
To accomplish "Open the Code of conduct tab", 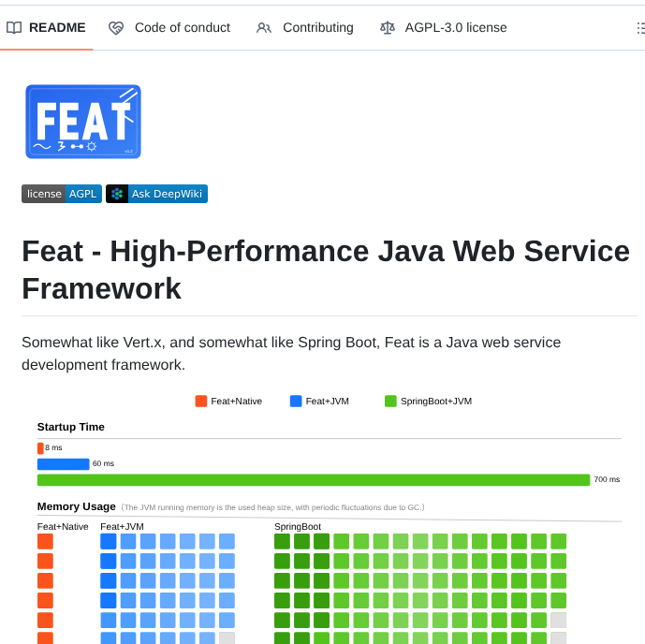I will click(x=182, y=28).
